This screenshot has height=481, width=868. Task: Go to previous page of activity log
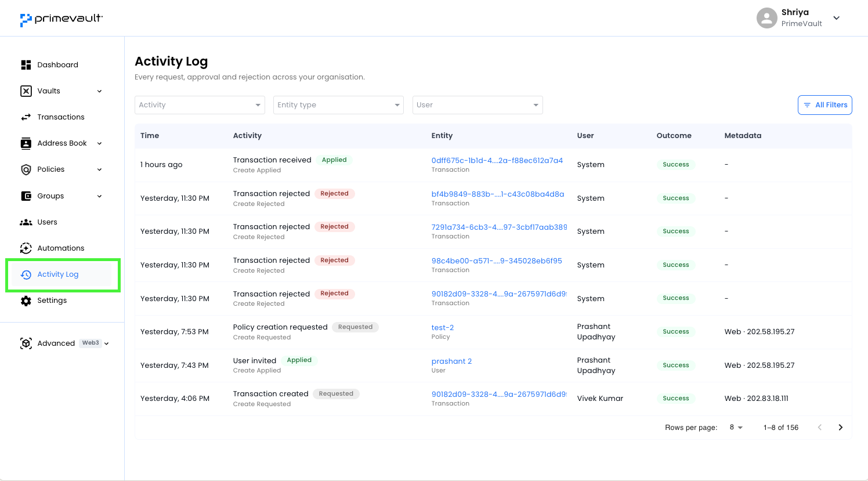pyautogui.click(x=820, y=428)
